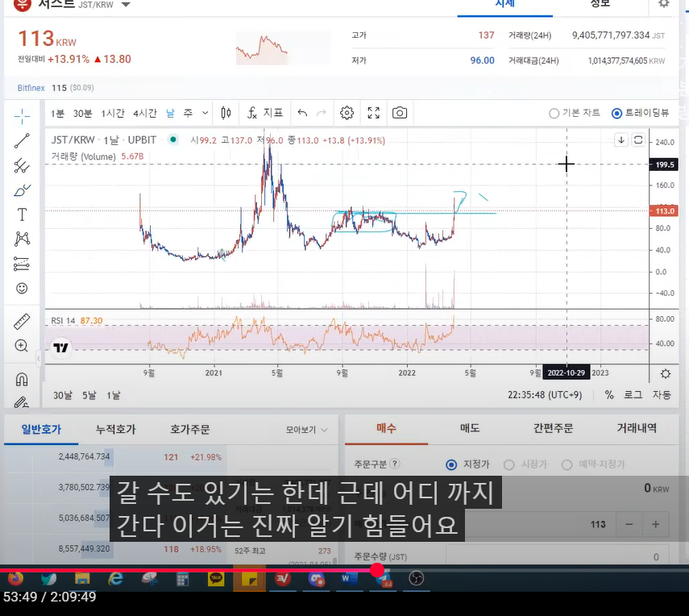The width and height of the screenshot is (689, 616).
Task: Open KakaoTalk from the taskbar
Action: pyautogui.click(x=216, y=579)
